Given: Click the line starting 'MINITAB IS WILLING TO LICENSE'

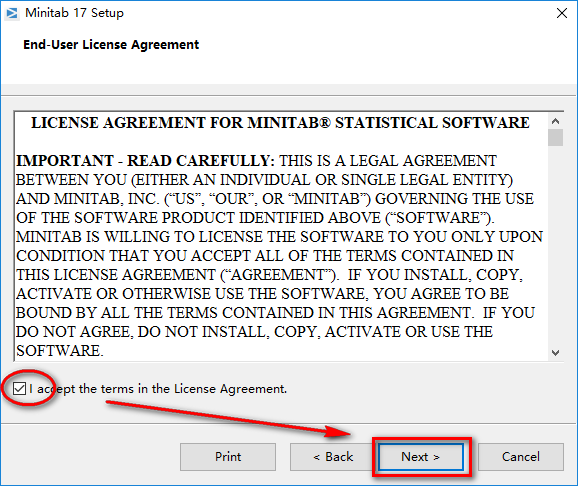Looking at the screenshot, I should 279,237.
